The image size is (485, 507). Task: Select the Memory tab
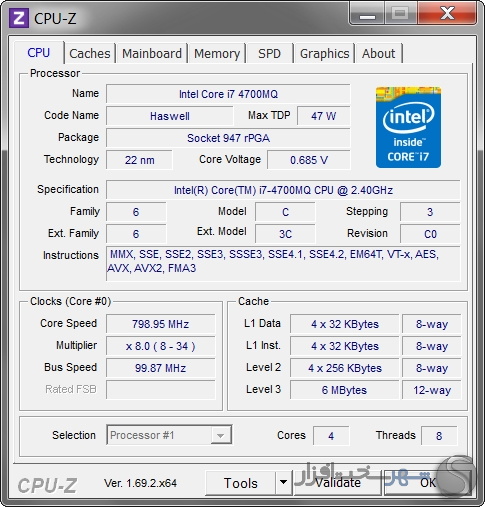(x=217, y=53)
